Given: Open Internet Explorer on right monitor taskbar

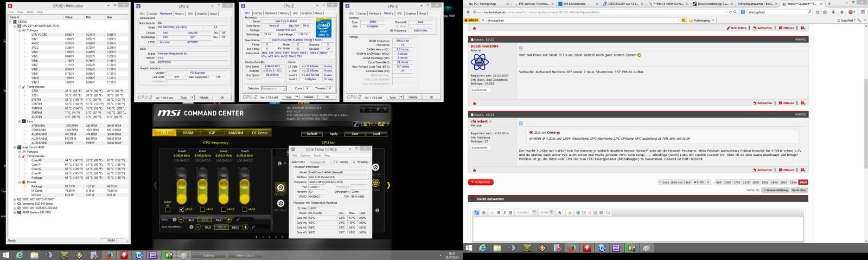Looking at the screenshot, I should (x=482, y=249).
